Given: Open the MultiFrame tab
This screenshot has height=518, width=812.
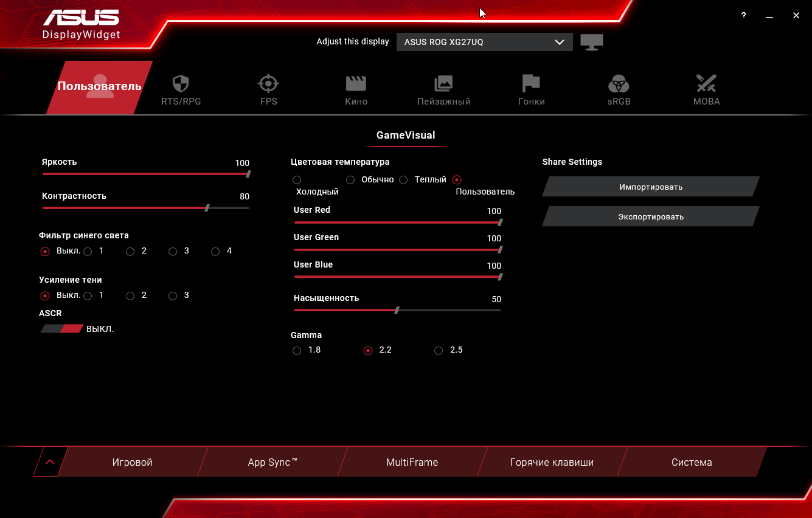Looking at the screenshot, I should click(x=412, y=462).
